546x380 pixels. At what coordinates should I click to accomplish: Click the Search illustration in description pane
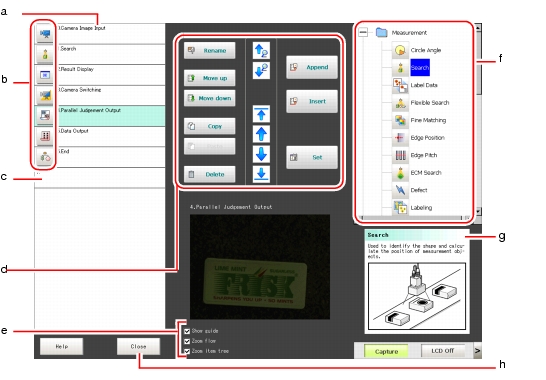417,296
